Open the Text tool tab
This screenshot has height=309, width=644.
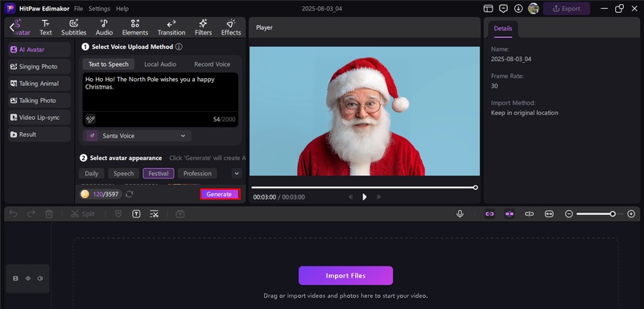coord(46,27)
